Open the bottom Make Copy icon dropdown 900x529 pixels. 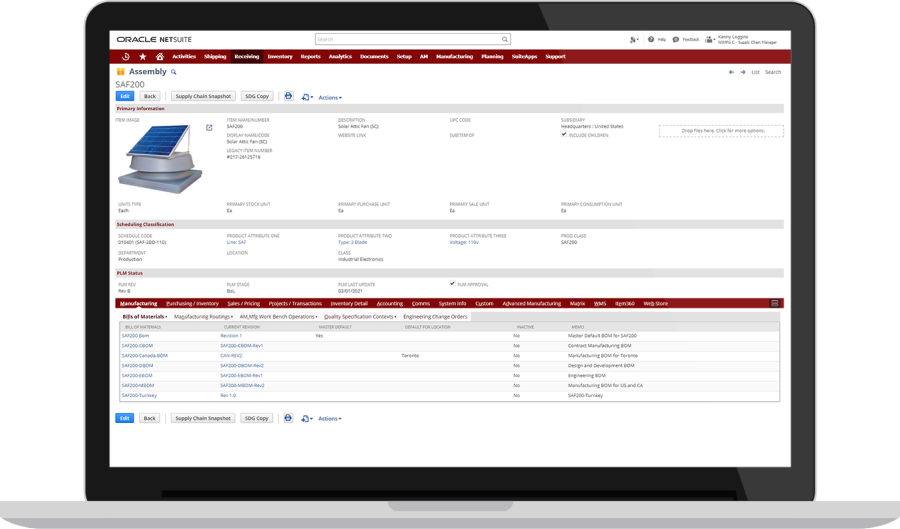pyautogui.click(x=307, y=419)
